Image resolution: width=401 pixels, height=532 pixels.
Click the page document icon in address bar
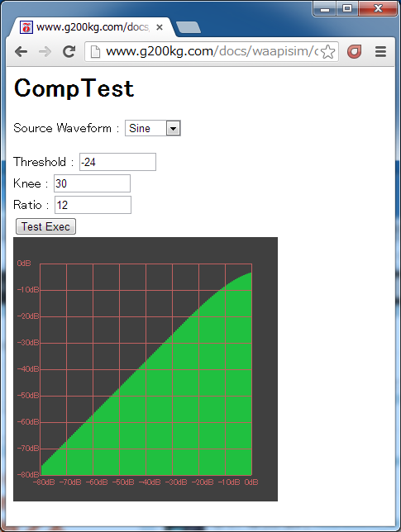[x=95, y=52]
